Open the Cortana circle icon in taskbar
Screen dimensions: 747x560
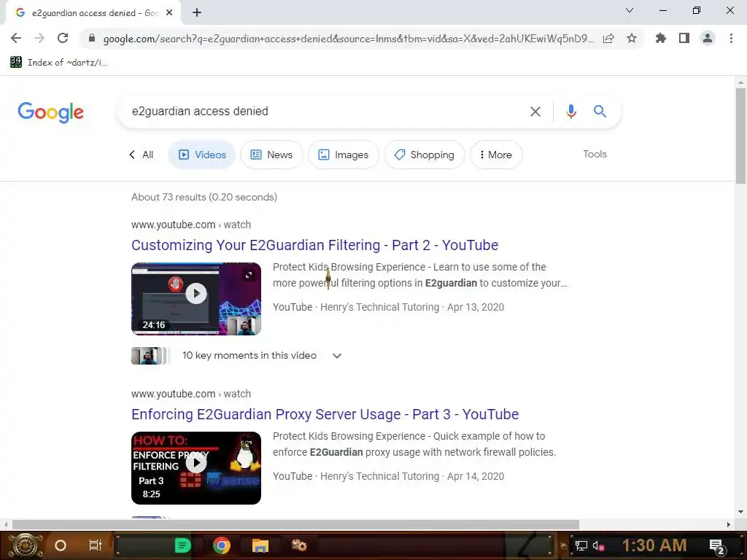[x=61, y=545]
